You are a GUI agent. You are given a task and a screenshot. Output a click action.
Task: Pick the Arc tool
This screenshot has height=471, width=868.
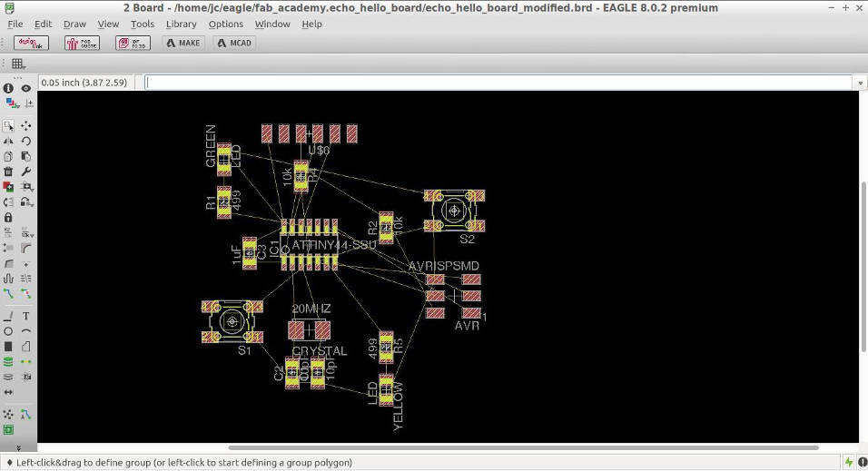point(26,331)
